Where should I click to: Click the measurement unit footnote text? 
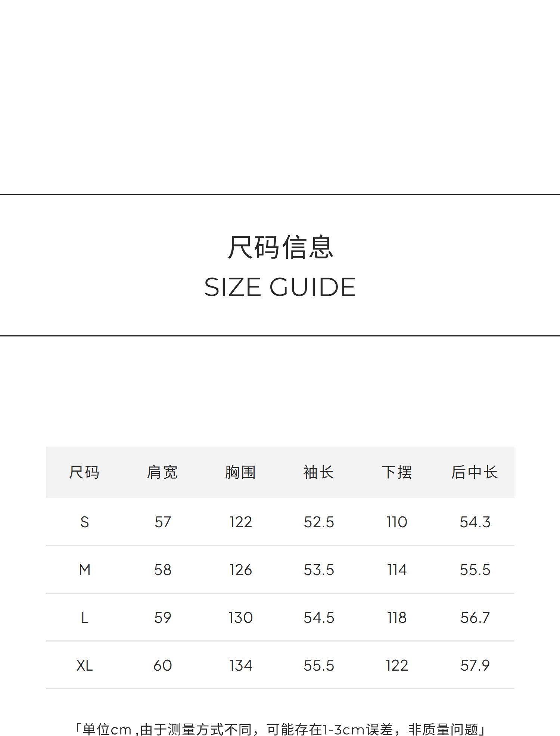point(280,729)
